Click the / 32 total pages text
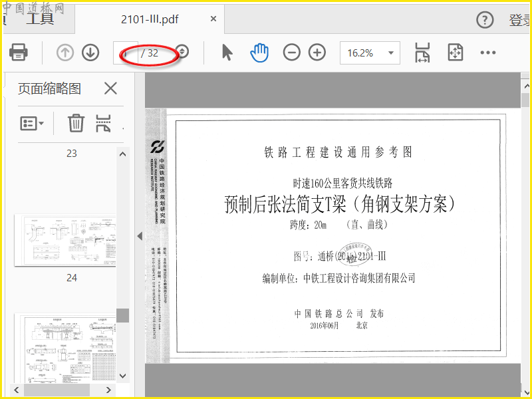This screenshot has height=399, width=532. tap(150, 53)
